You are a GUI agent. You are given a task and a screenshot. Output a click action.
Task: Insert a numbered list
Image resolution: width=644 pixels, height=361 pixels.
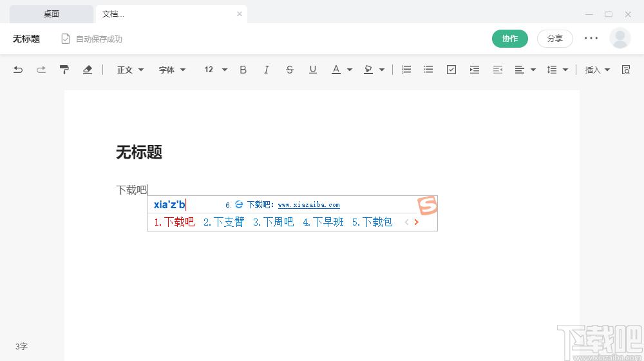pyautogui.click(x=406, y=70)
